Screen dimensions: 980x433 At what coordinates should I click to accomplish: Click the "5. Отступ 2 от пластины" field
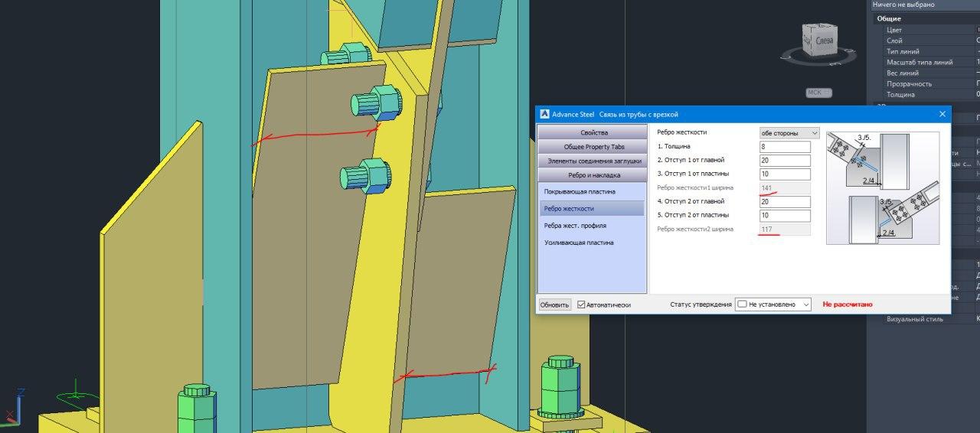(x=785, y=216)
